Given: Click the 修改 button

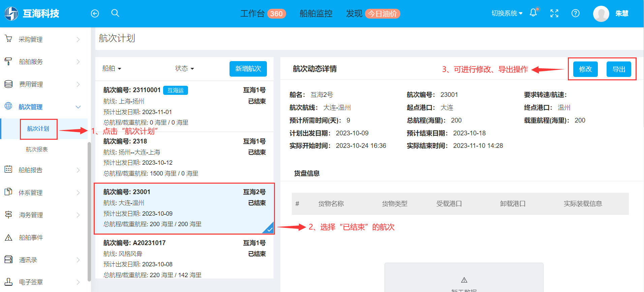Looking at the screenshot, I should pyautogui.click(x=585, y=69).
